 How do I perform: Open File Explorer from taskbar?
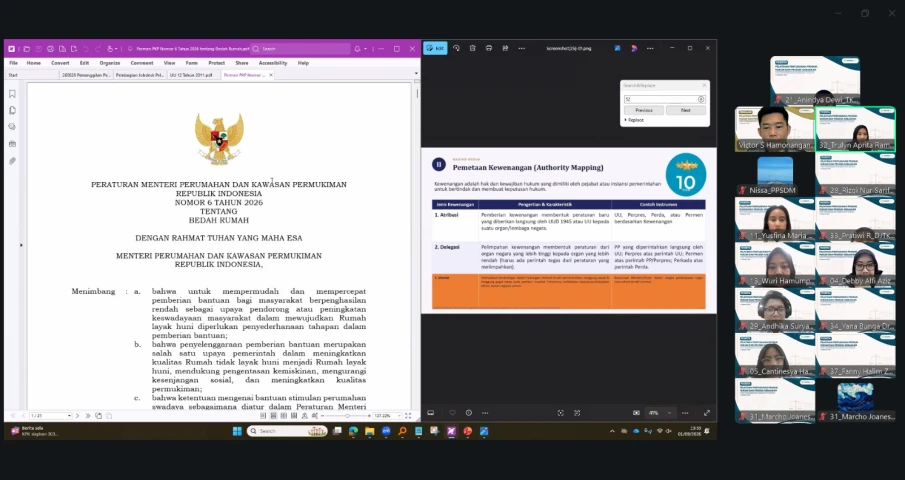(x=369, y=431)
